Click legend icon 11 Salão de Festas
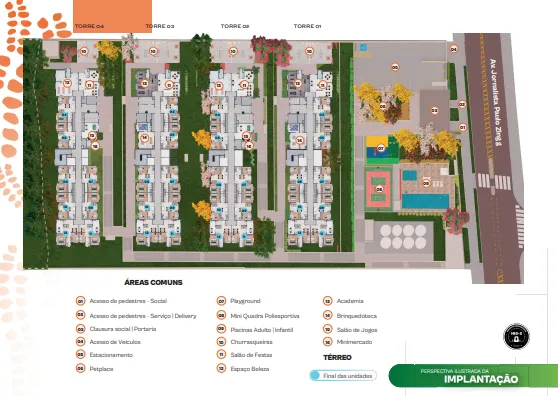Screen dimensions: 558x396 [x=221, y=355]
